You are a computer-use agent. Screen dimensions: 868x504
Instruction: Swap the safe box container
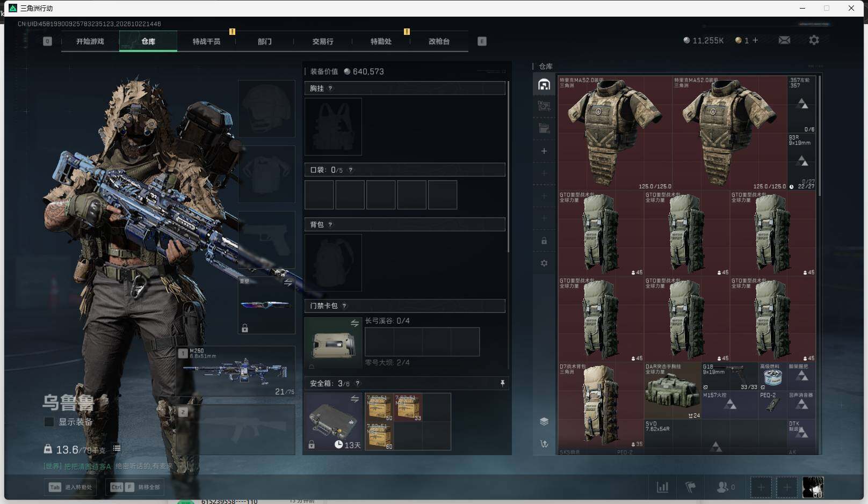click(x=355, y=399)
